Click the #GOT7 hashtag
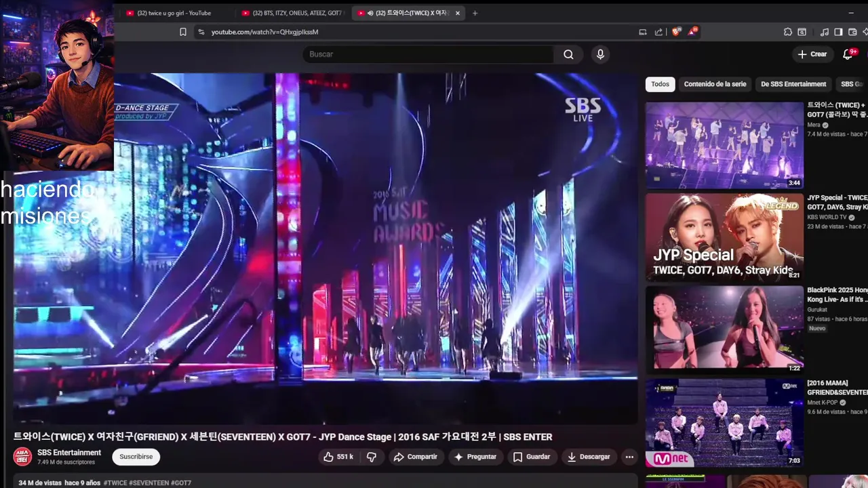The height and width of the screenshot is (488, 868). (x=181, y=483)
